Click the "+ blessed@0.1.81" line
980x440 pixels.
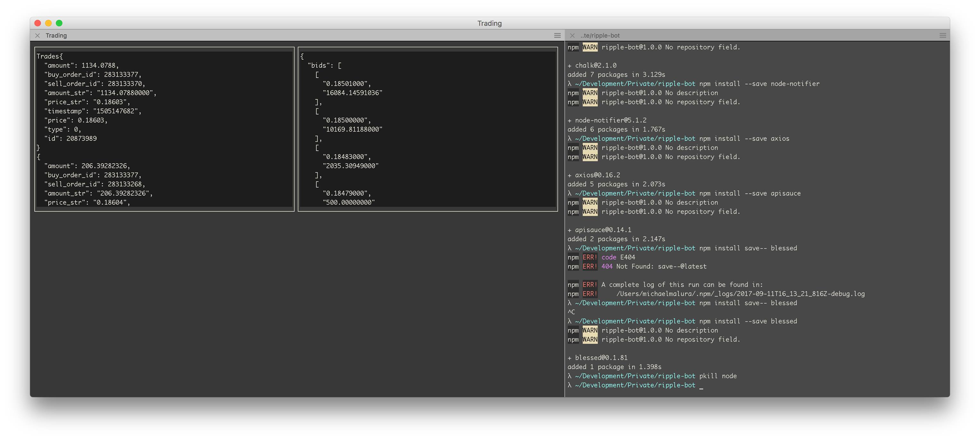tap(597, 358)
